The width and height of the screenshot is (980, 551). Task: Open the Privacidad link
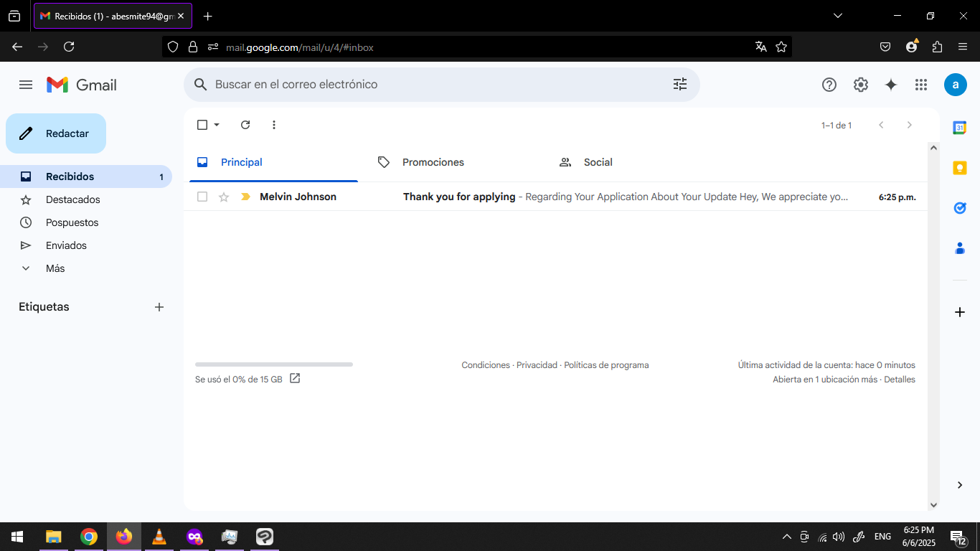(x=537, y=365)
